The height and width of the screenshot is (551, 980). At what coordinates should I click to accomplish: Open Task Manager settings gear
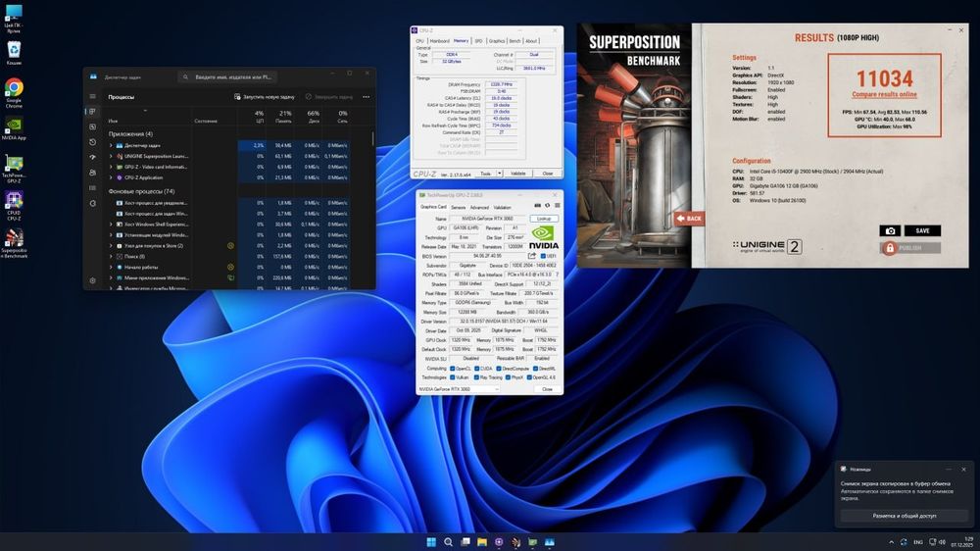coord(92,280)
